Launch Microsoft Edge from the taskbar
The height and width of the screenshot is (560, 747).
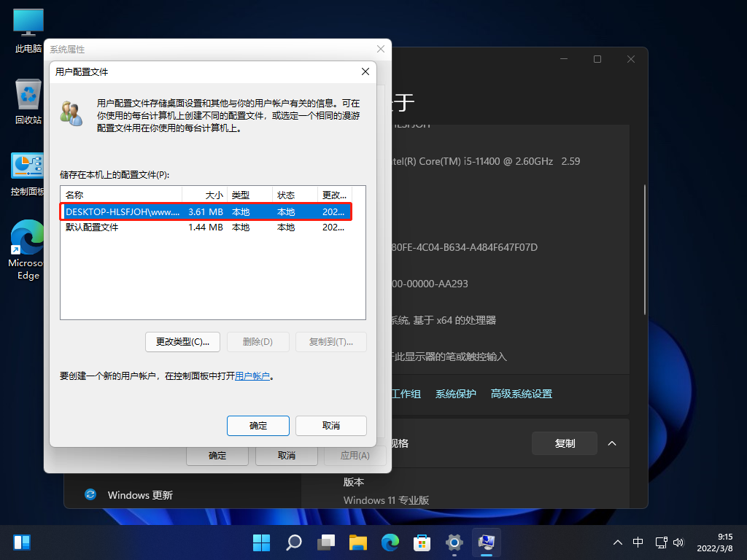pos(390,542)
